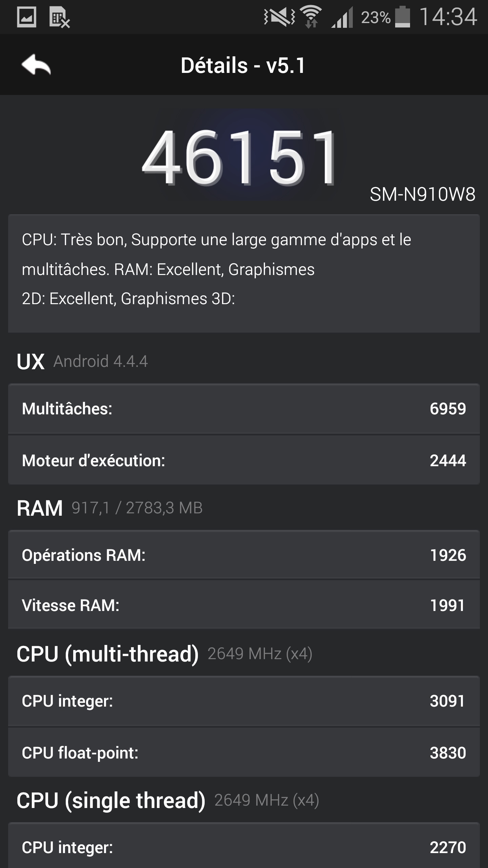Tap the SIM card error icon

[x=59, y=17]
